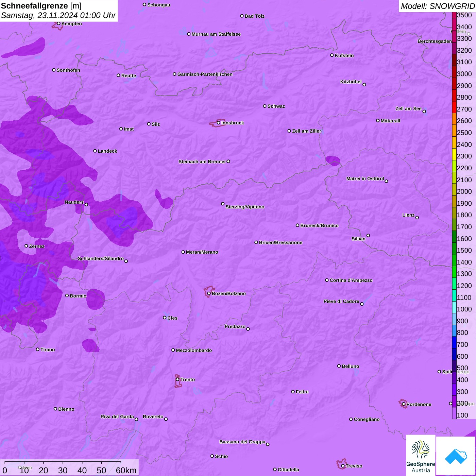The width and height of the screenshot is (476, 476).
Task: Click the 'Garmisch-Partenkirchen' label
Action: coord(205,74)
